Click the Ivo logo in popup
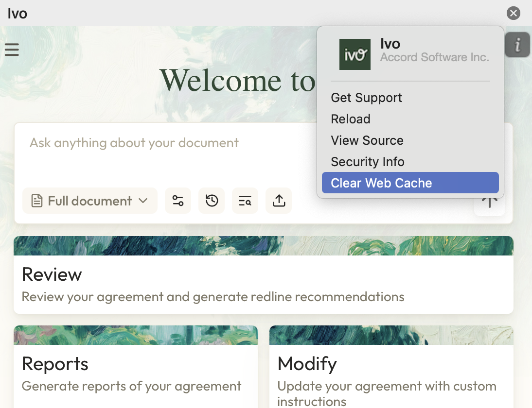This screenshot has width=532, height=408. [355, 54]
